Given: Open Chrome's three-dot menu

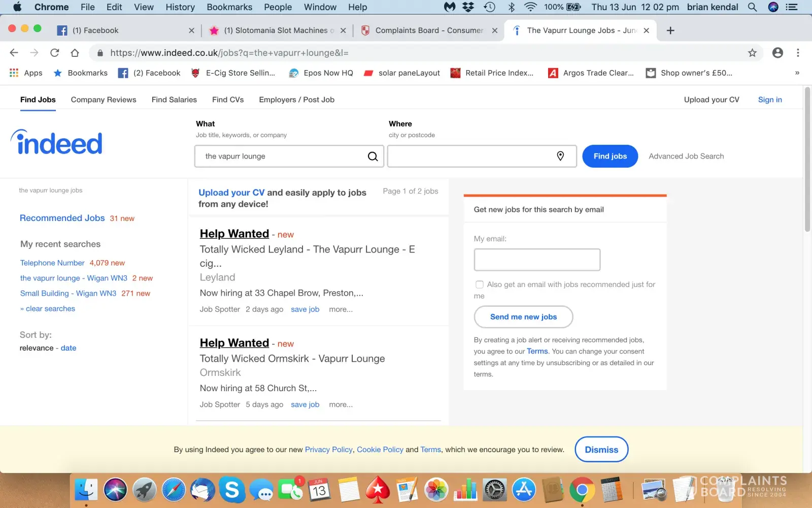Looking at the screenshot, I should click(798, 53).
